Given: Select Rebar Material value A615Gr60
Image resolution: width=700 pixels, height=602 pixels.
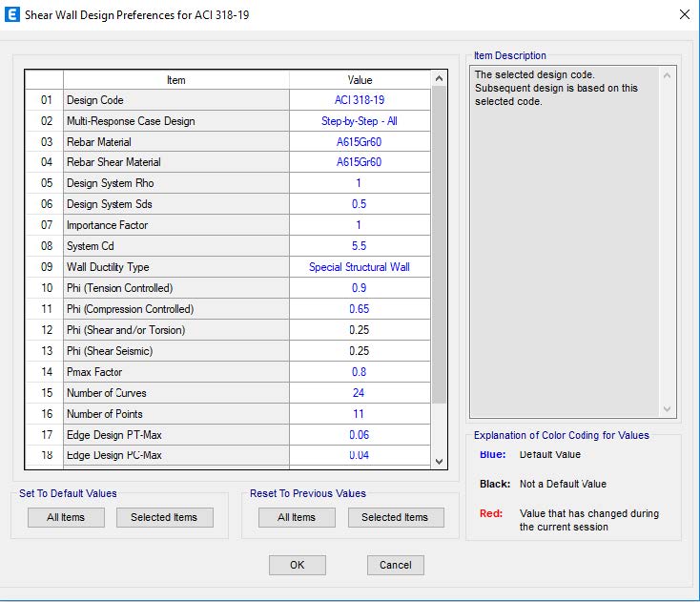Looking at the screenshot, I should click(360, 142).
